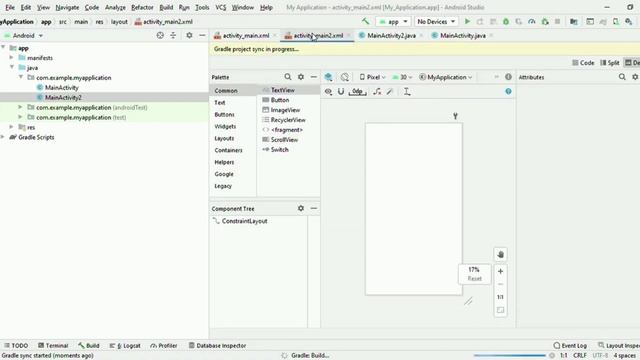Open project panel settings gear

[189, 36]
